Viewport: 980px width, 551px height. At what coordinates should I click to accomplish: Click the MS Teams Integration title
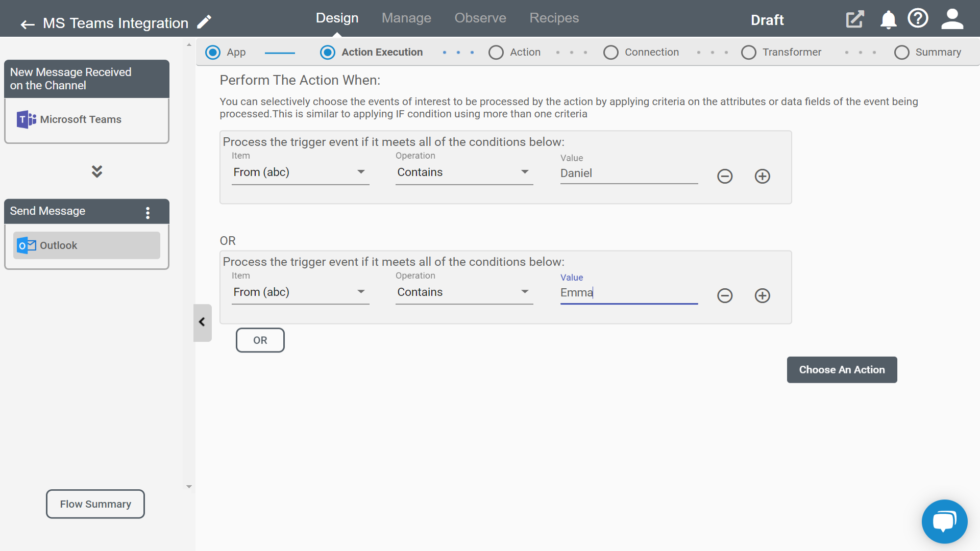click(x=115, y=23)
